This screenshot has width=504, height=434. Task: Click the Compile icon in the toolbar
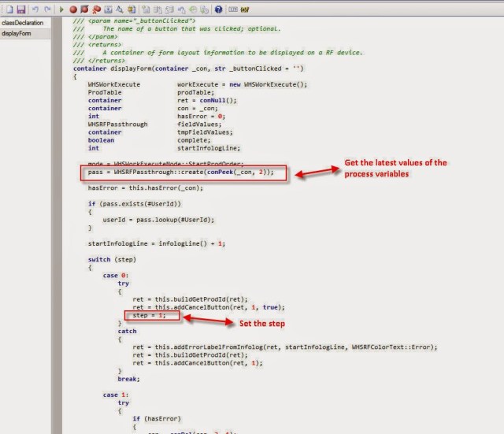(107, 9)
